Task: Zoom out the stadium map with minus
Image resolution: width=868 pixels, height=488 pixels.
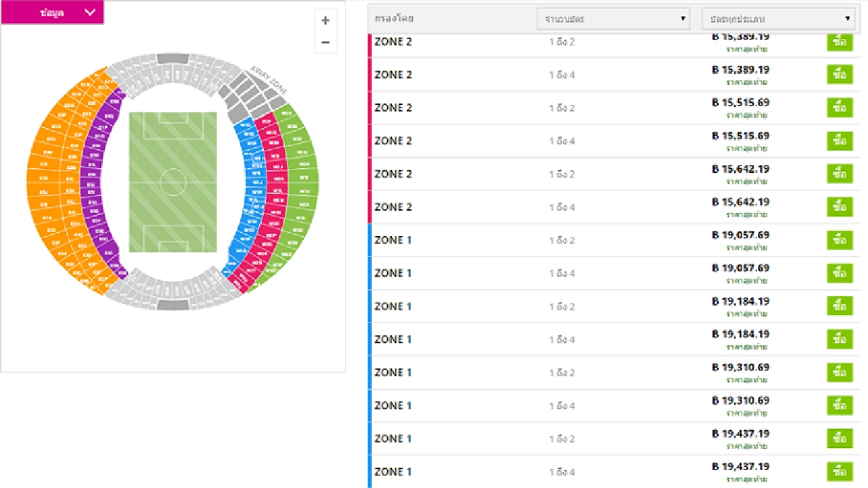Action: [325, 43]
